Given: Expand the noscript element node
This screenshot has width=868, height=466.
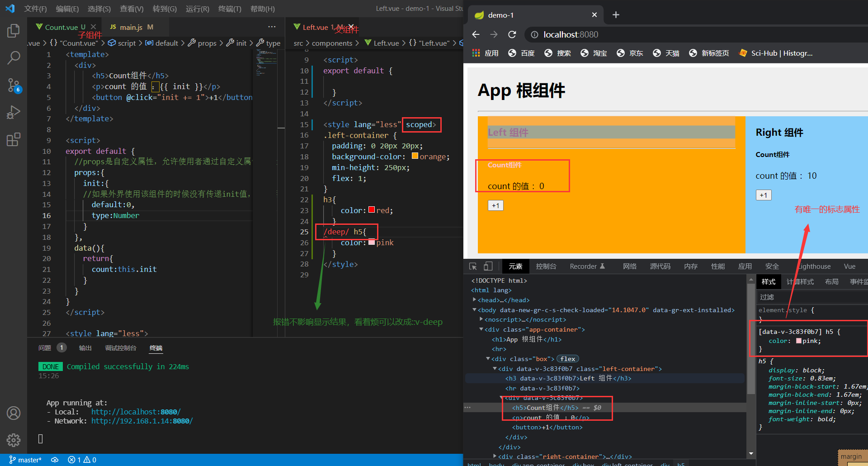Looking at the screenshot, I should click(481, 319).
